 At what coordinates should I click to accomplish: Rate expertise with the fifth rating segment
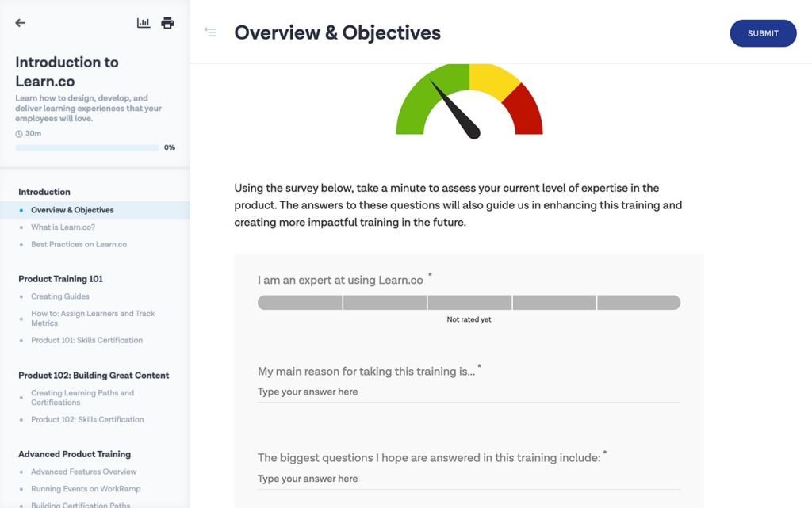[x=639, y=303]
